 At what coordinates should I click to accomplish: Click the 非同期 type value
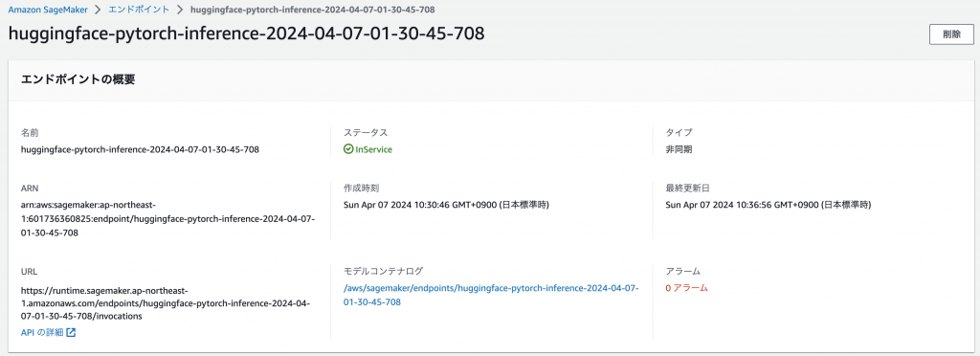tap(679, 150)
